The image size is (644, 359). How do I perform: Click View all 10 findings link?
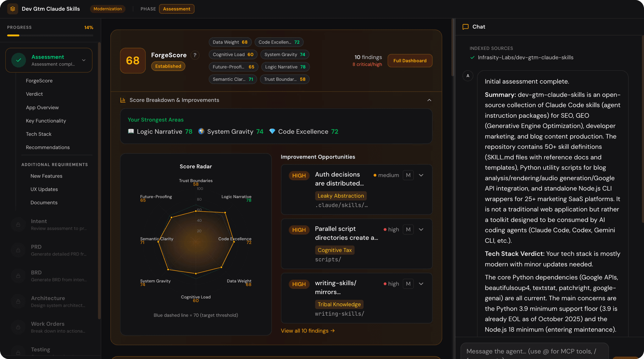308,331
